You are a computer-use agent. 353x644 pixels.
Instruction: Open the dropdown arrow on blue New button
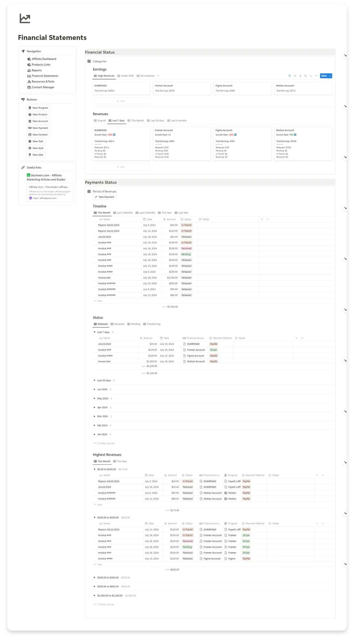click(330, 76)
